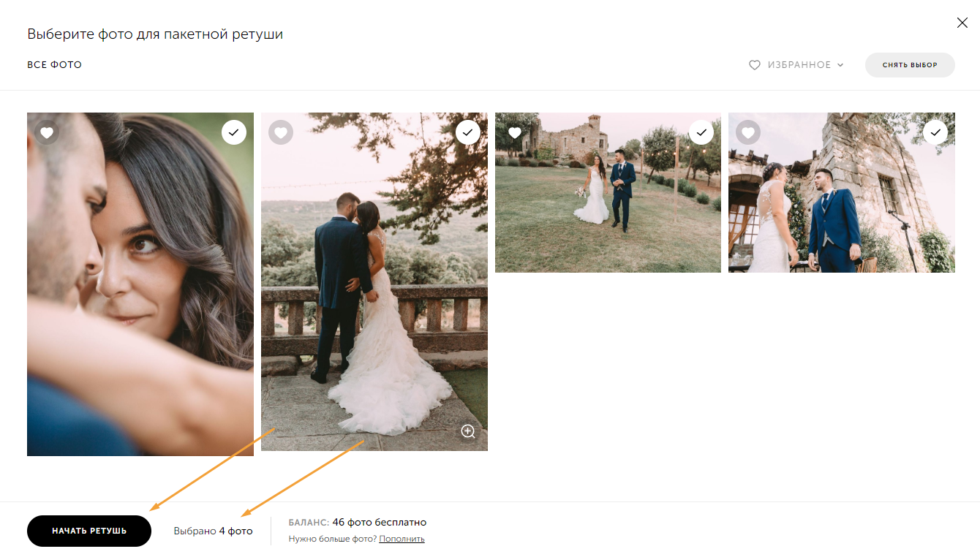980x557 pixels.
Task: Close the photo selection dialog
Action: 962,23
